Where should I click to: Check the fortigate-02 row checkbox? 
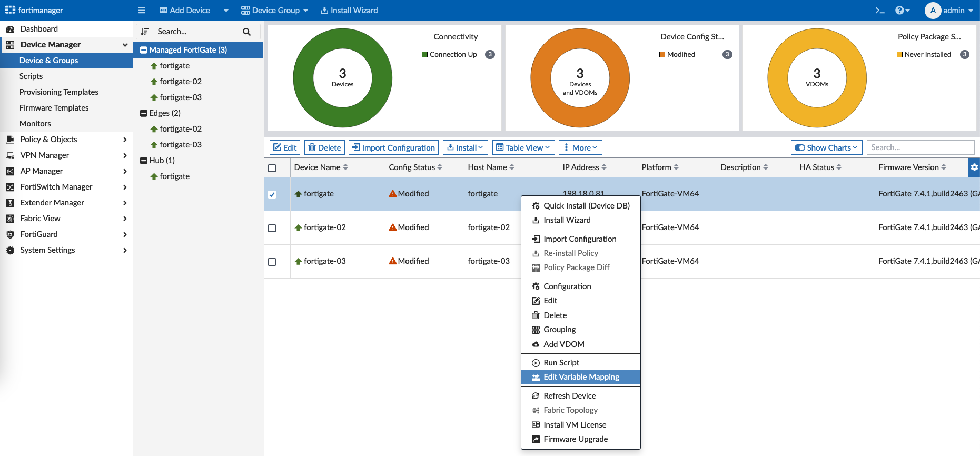point(272,228)
